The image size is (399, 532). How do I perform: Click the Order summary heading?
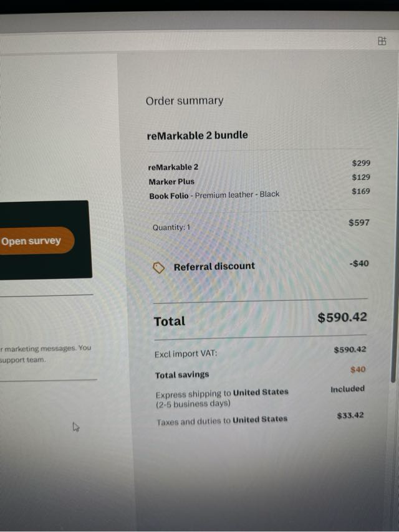pos(185,101)
